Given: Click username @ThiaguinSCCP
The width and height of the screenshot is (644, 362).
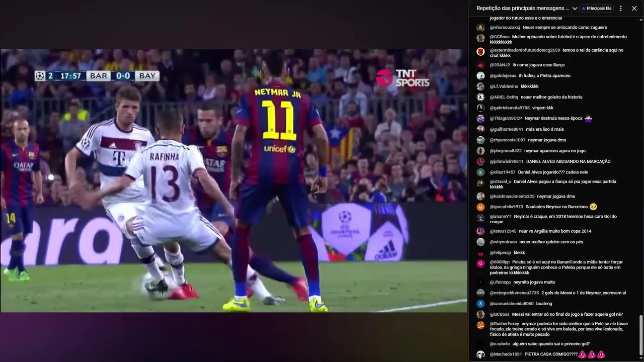Looking at the screenshot, I should click(x=506, y=119).
